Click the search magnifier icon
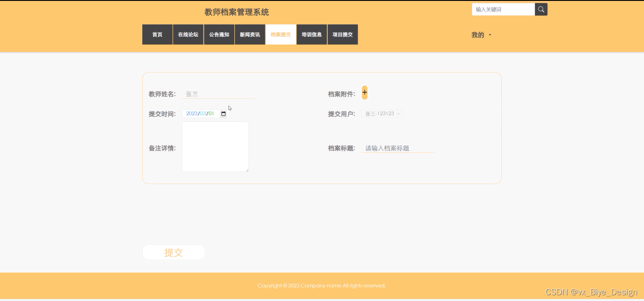This screenshot has width=644, height=301. (x=541, y=9)
